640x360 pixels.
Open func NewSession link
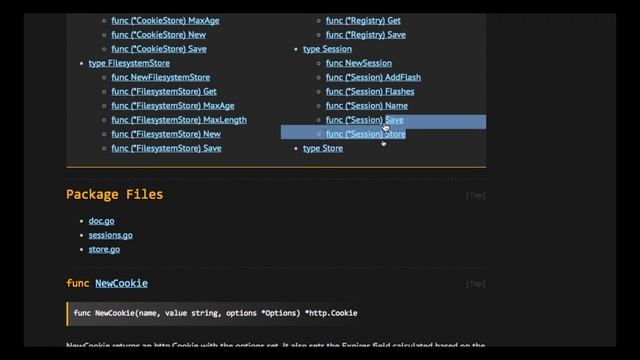pos(358,63)
